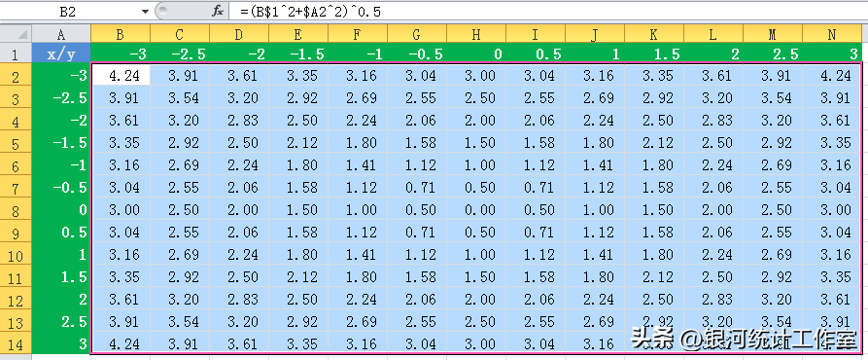The width and height of the screenshot is (868, 360).
Task: Click cell H8 showing 0.00
Action: pos(476,210)
